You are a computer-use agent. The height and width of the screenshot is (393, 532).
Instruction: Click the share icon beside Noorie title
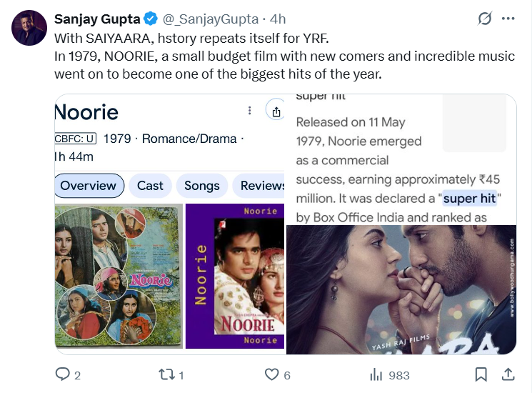[x=276, y=111]
